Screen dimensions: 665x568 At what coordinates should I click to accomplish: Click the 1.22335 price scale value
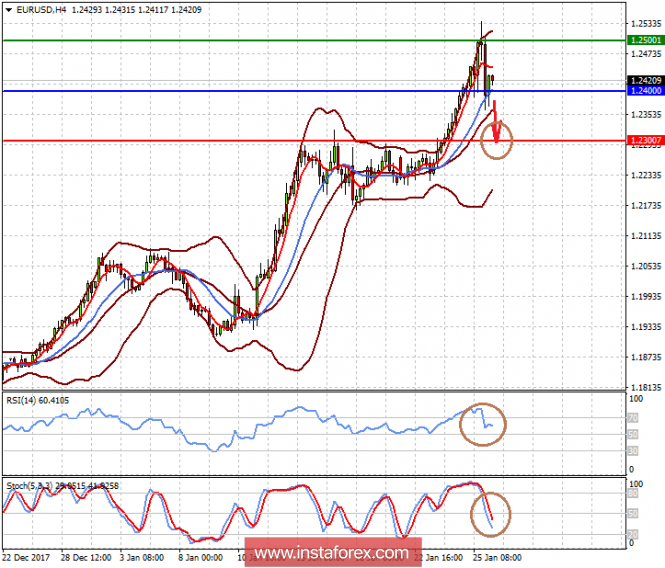(x=646, y=175)
